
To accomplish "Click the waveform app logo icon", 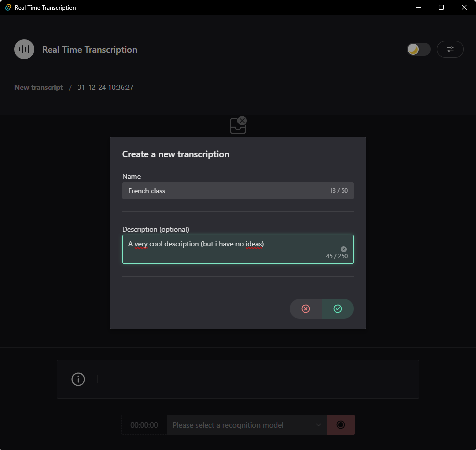I will pyautogui.click(x=24, y=49).
